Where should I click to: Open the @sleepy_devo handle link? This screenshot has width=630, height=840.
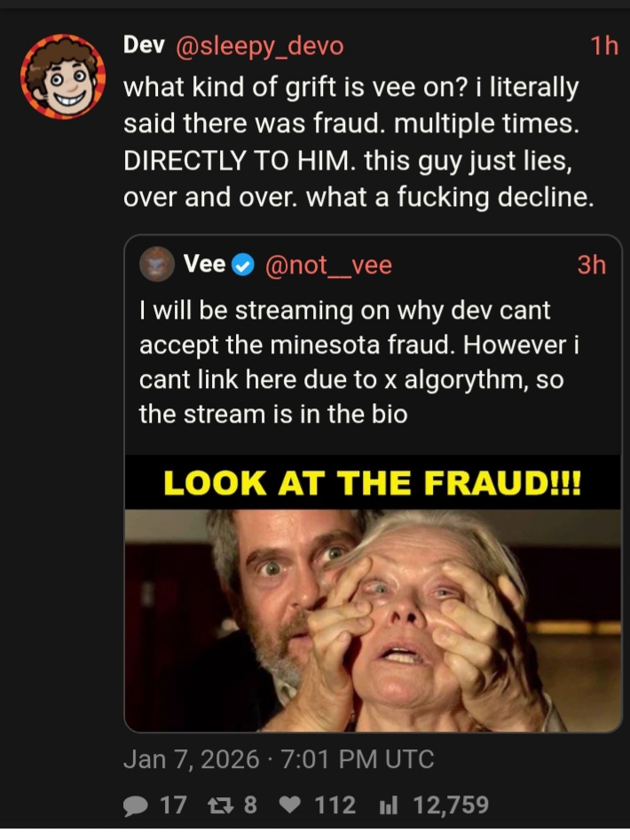(x=259, y=46)
